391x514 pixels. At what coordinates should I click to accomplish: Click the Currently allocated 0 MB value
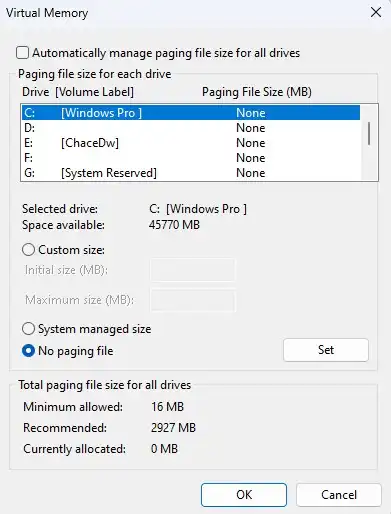point(164,449)
